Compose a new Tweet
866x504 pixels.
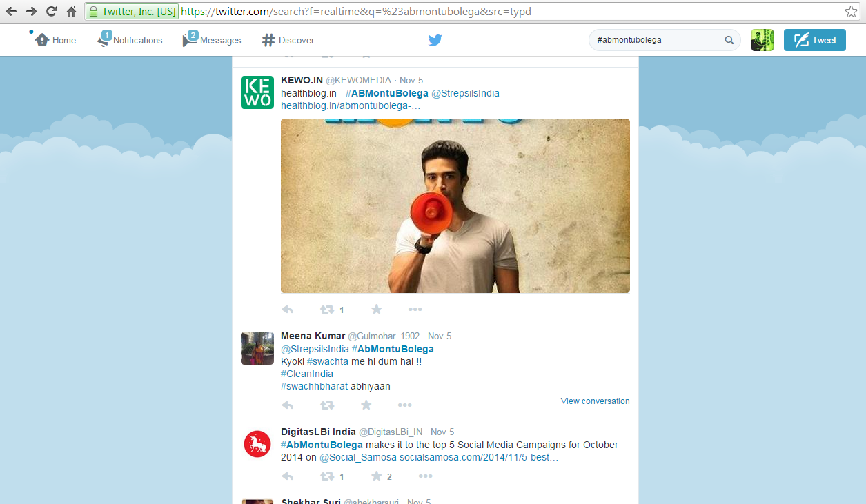[815, 40]
